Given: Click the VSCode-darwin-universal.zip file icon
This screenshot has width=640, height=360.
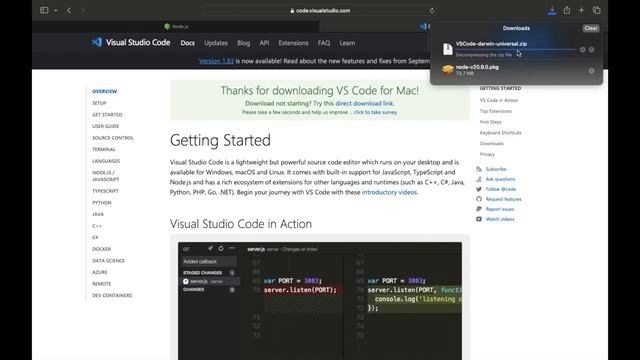Looking at the screenshot, I should [x=448, y=49].
